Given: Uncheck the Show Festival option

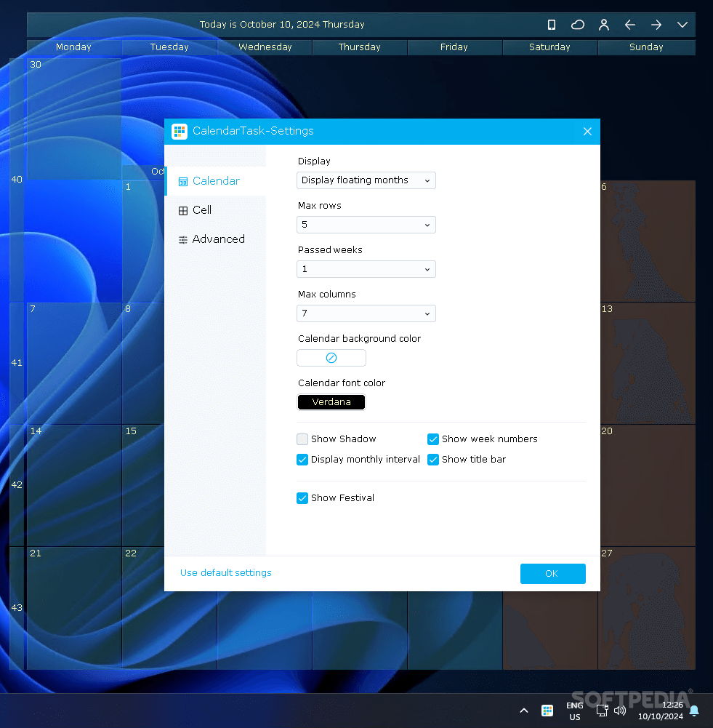Looking at the screenshot, I should (x=302, y=498).
